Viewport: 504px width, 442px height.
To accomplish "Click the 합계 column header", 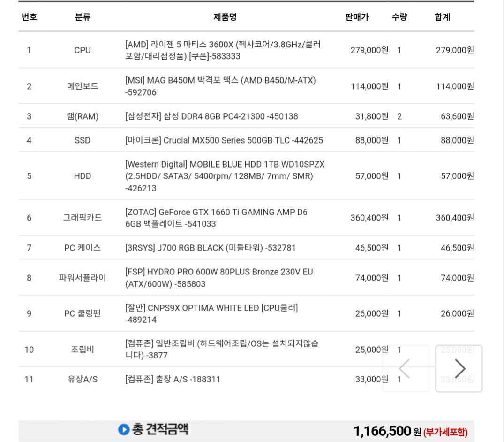I will (442, 17).
